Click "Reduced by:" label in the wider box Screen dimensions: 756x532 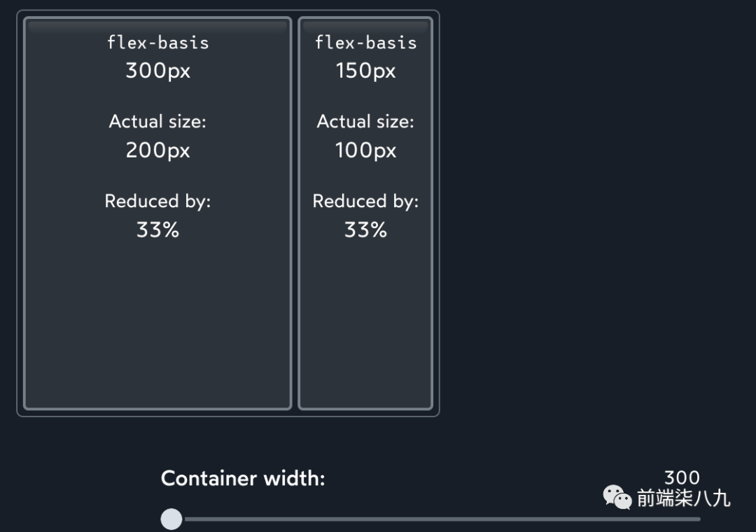[157, 201]
